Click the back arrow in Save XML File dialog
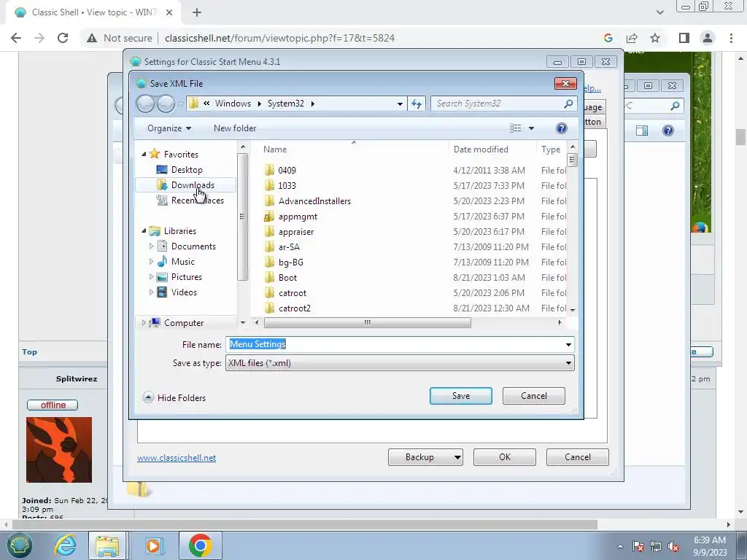This screenshot has width=747, height=560. click(145, 104)
